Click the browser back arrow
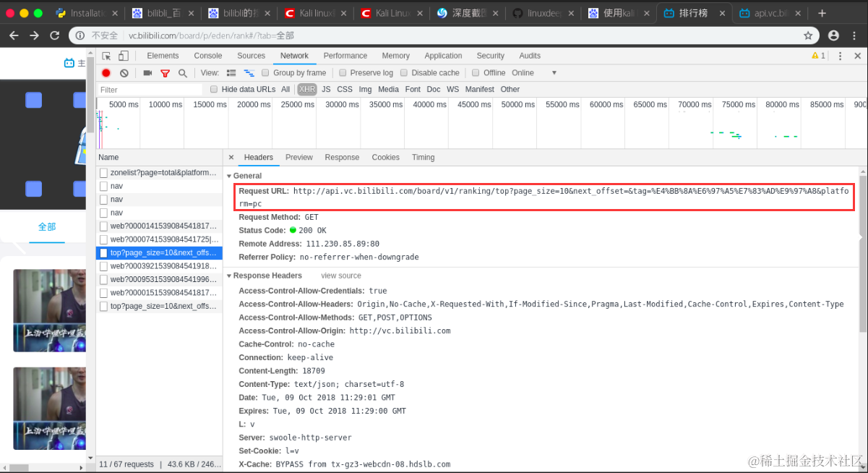This screenshot has width=868, height=473. point(14,35)
